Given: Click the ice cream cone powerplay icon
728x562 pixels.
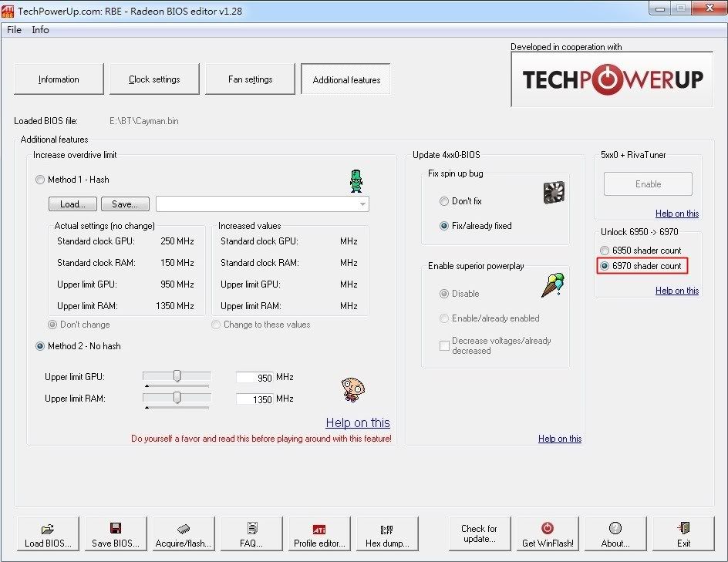Looking at the screenshot, I should click(553, 285).
